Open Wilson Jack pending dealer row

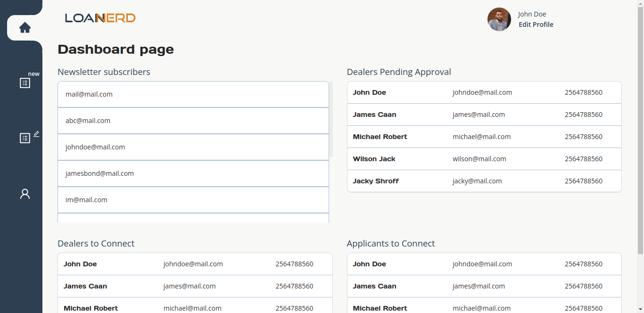[x=484, y=159]
